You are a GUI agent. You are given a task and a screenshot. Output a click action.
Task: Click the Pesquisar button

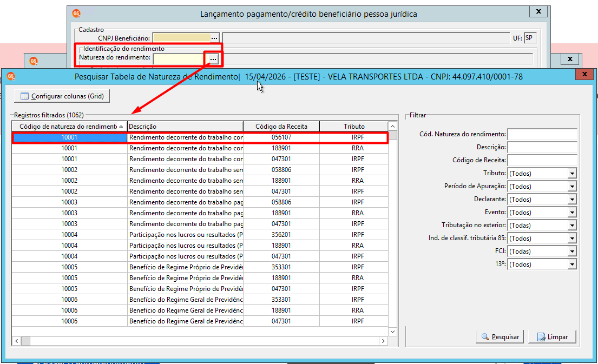pyautogui.click(x=500, y=337)
